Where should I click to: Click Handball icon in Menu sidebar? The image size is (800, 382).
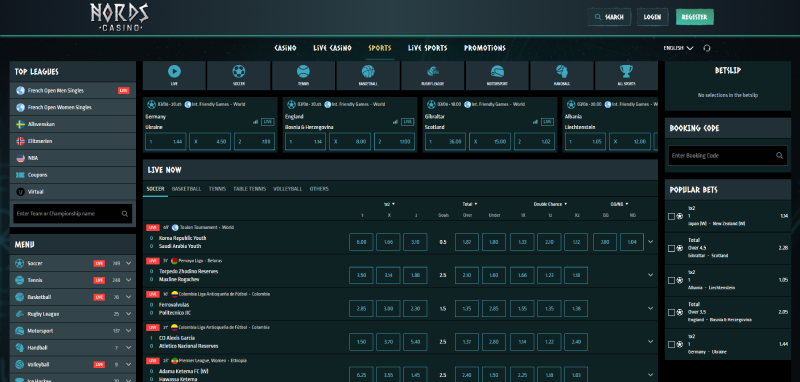click(x=19, y=348)
